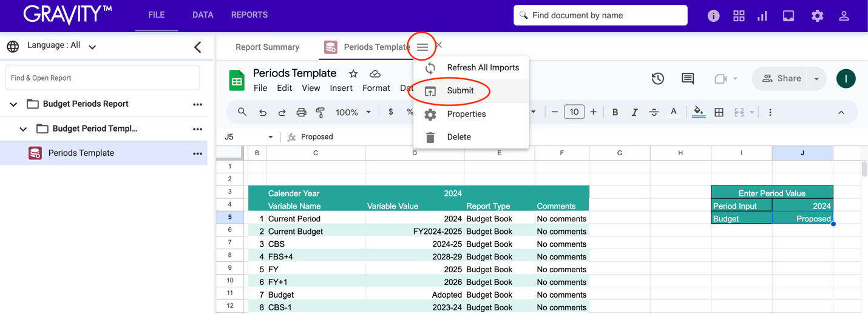Open the apps grid icon
868x314 pixels.
coord(739,16)
